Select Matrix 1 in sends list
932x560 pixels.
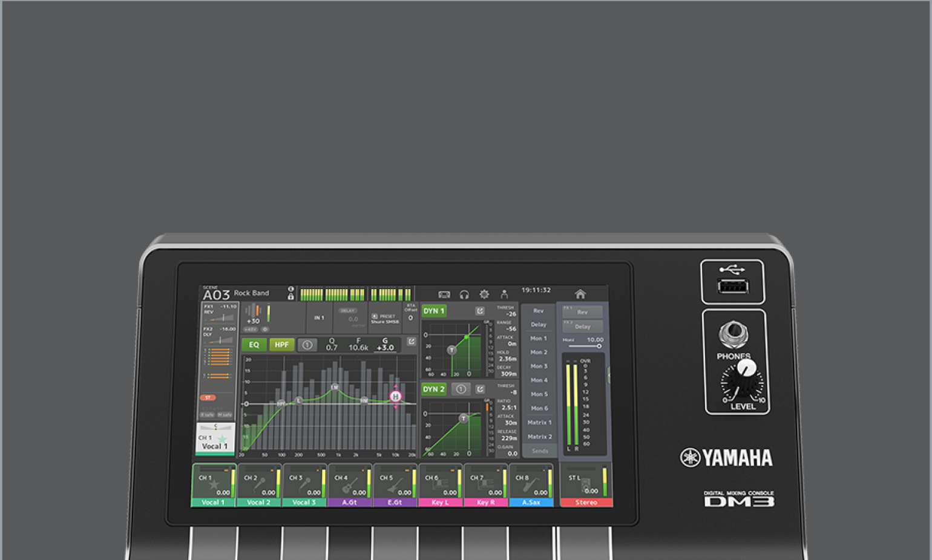539,423
